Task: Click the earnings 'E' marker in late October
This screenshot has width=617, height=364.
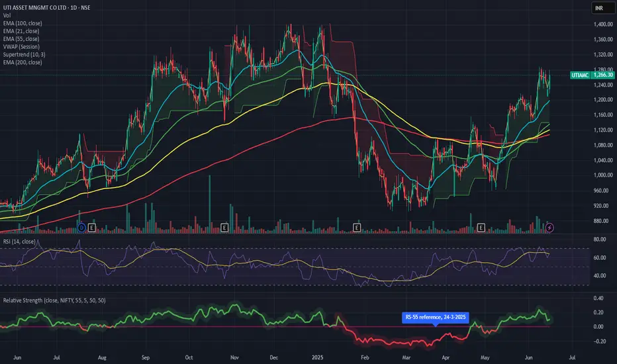Action: click(224, 228)
